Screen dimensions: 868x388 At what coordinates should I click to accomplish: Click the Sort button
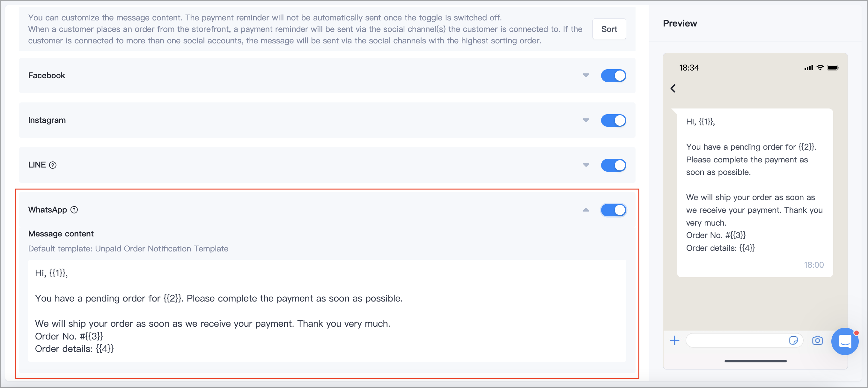click(x=609, y=29)
